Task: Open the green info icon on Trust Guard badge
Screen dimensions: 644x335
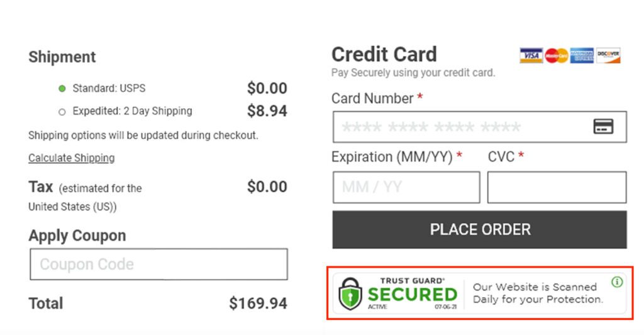Action: 617,282
